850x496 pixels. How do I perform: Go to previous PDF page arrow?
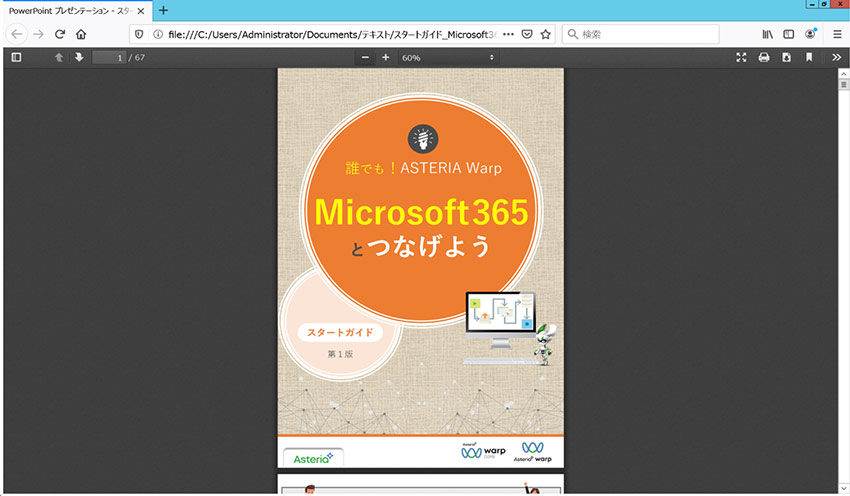(x=59, y=57)
